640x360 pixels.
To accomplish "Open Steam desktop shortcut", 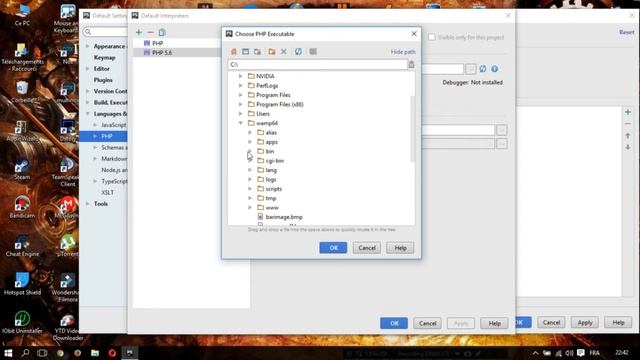I will click(x=22, y=169).
